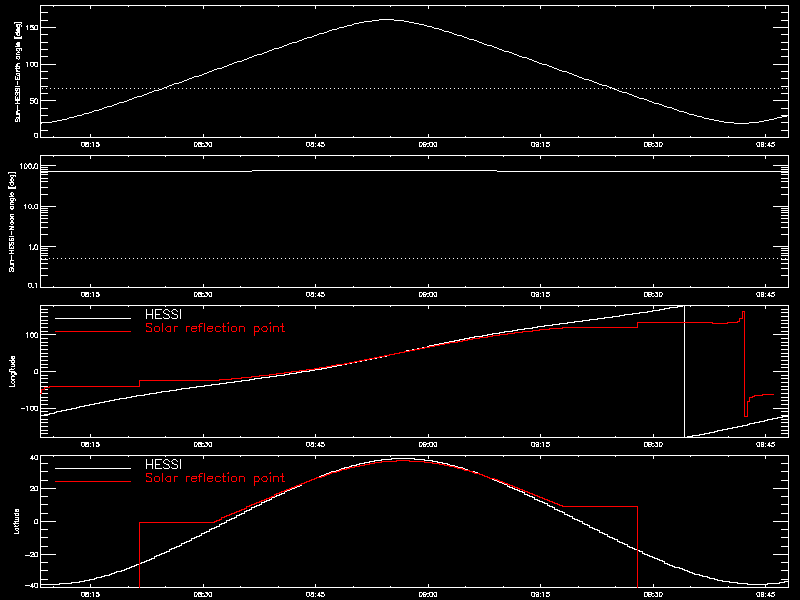Screen dimensions: 800x600
Task: Click the 'Sun-HESSI-Noon angle [deg]' axis label
Action: tap(12, 221)
